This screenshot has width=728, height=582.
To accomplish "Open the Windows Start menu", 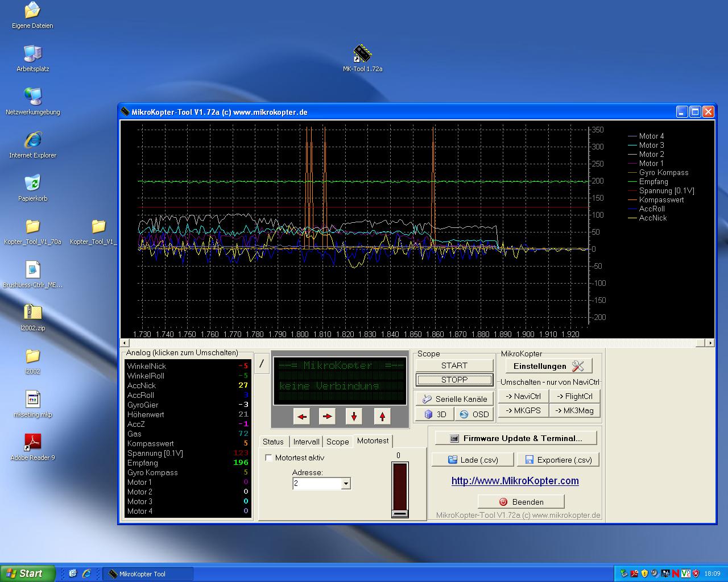I will [x=28, y=573].
